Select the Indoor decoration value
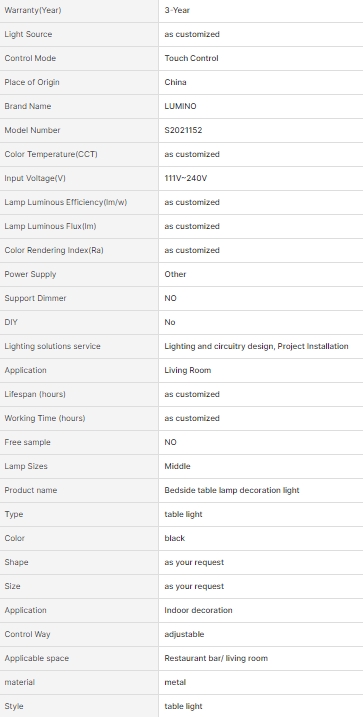Image resolution: width=363 pixels, height=717 pixels. coord(198,610)
